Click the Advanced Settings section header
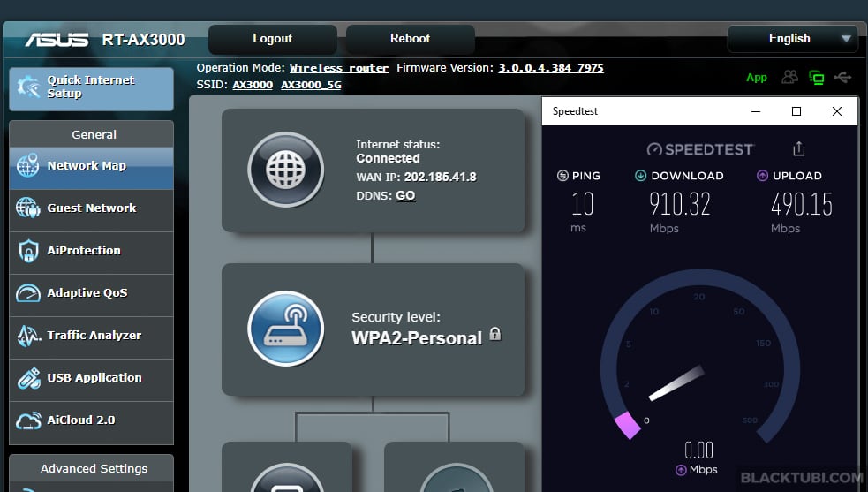The width and height of the screenshot is (868, 492). tap(91, 469)
